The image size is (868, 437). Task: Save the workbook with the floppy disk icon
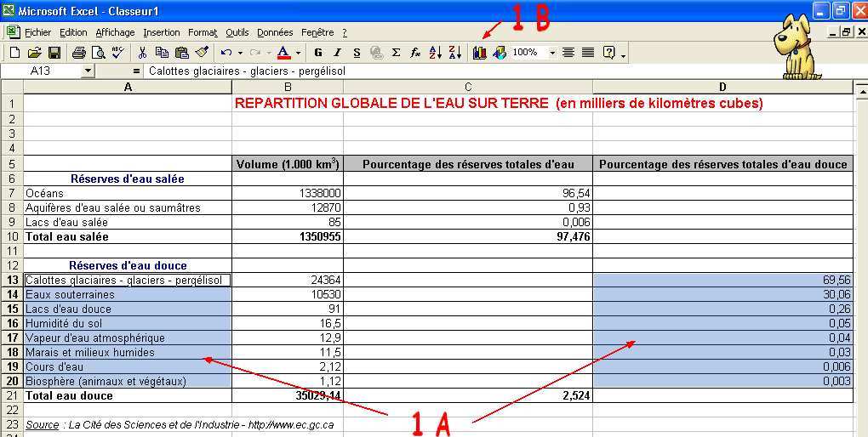[54, 53]
